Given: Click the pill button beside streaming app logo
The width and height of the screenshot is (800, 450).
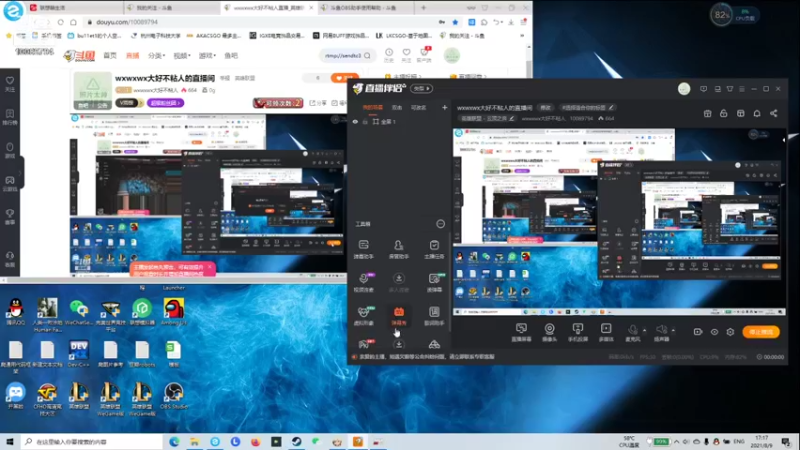Looking at the screenshot, I should 421,88.
